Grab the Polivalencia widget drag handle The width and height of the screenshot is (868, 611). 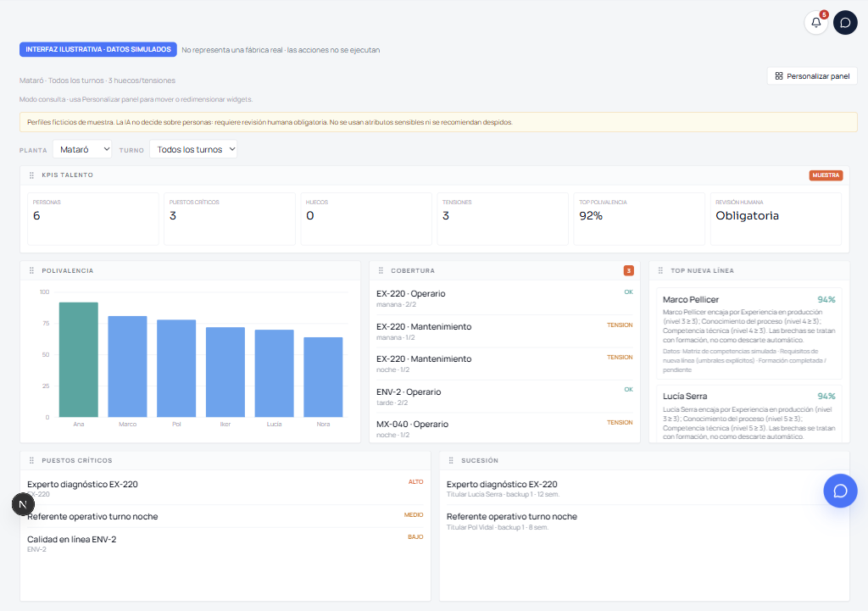coord(31,270)
